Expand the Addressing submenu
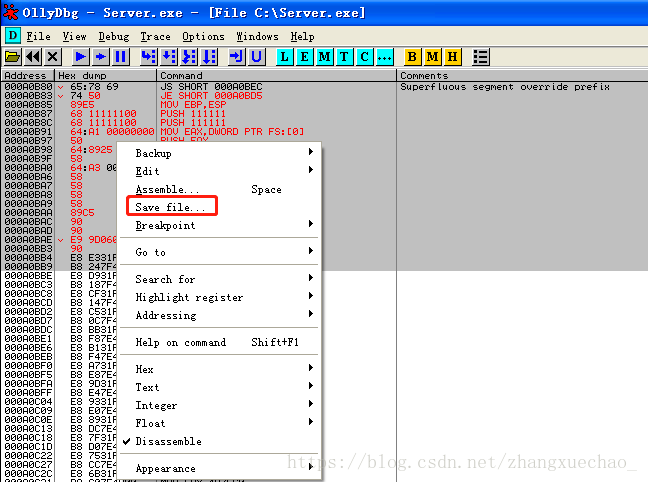 pos(220,315)
